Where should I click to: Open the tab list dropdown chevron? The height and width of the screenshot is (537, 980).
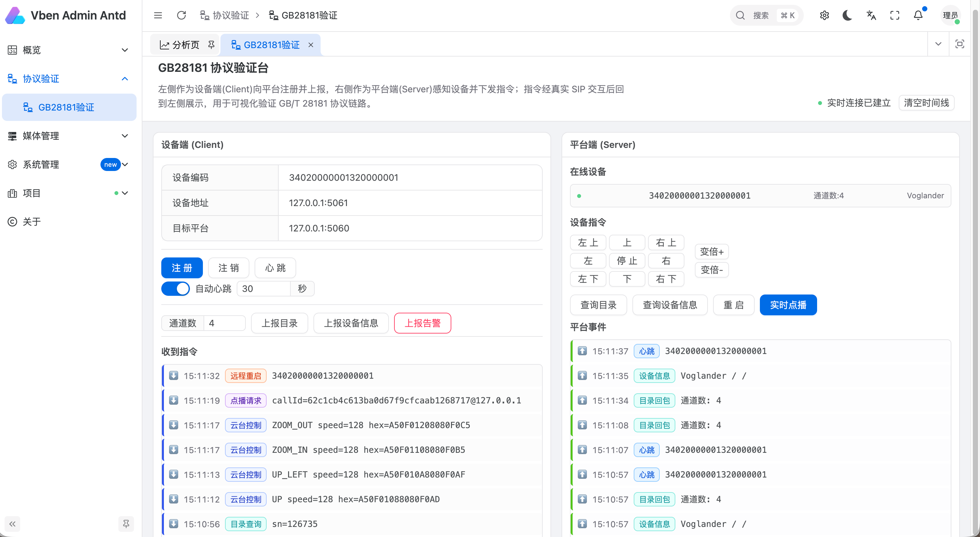click(x=938, y=44)
